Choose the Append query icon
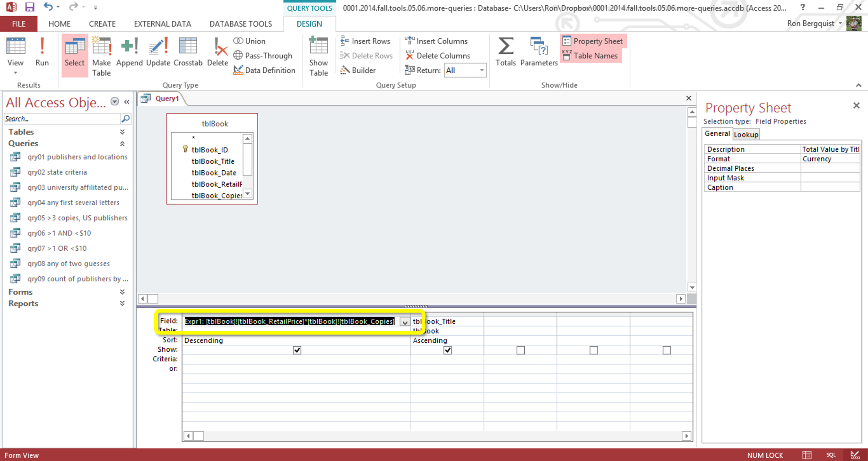This screenshot has height=461, width=868. coord(129,52)
